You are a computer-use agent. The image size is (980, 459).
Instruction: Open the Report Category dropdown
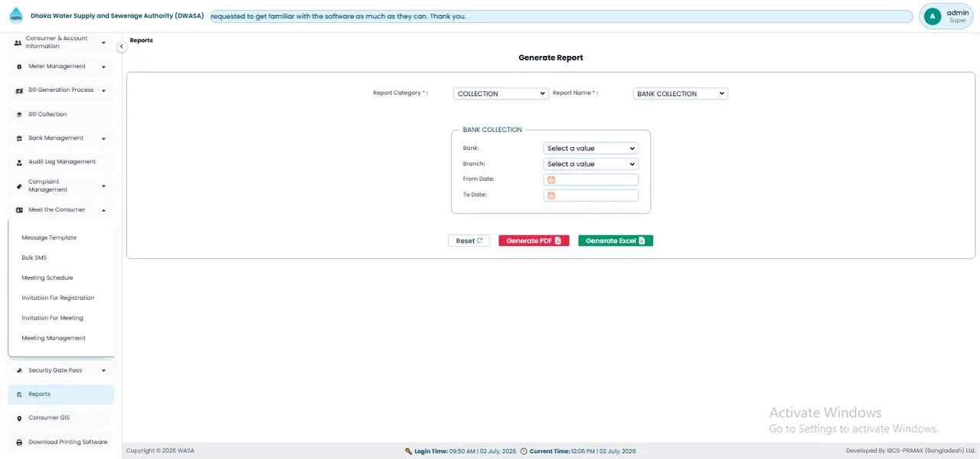(501, 93)
